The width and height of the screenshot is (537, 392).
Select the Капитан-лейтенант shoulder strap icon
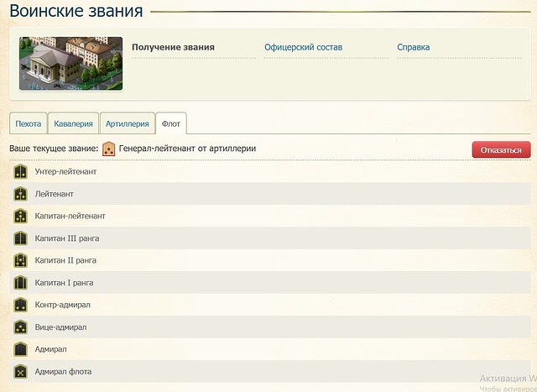tap(20, 216)
